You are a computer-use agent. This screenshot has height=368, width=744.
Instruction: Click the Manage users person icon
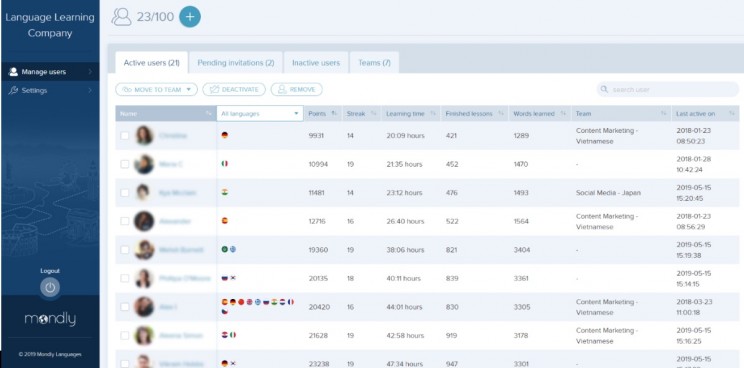(13, 72)
